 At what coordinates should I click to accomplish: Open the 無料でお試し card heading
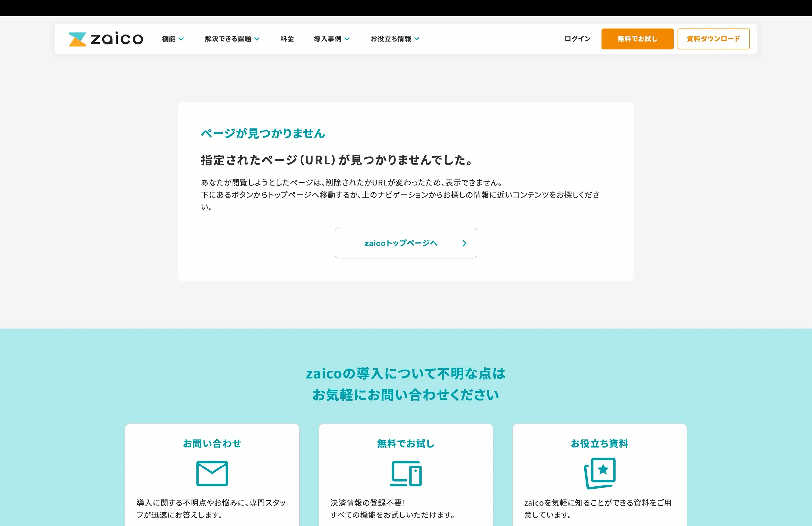click(406, 444)
